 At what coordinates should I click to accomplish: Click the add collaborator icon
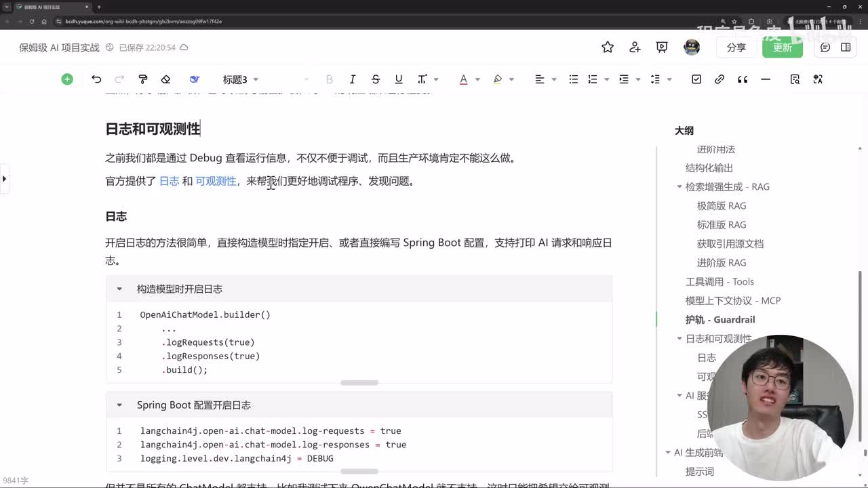(x=635, y=47)
